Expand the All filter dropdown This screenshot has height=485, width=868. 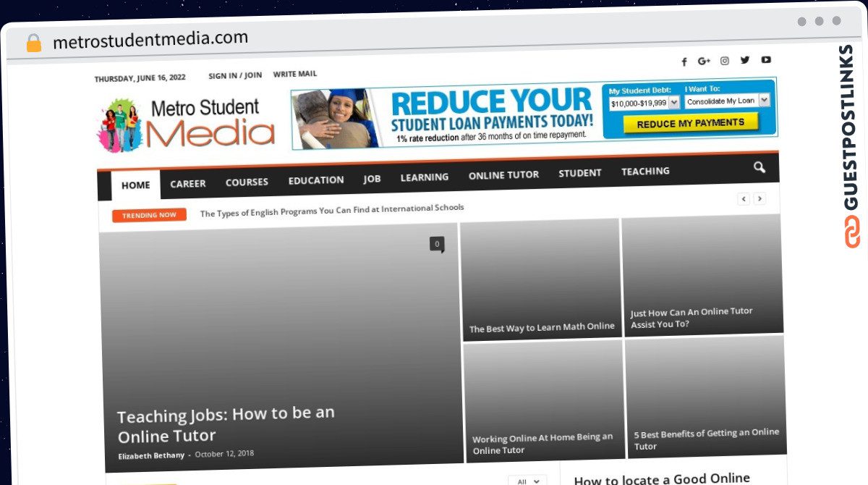click(527, 481)
